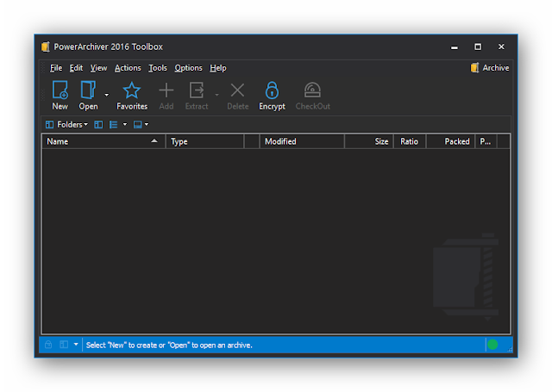Select the status bar pane layout icon
The width and height of the screenshot is (552, 392).
[x=64, y=345]
